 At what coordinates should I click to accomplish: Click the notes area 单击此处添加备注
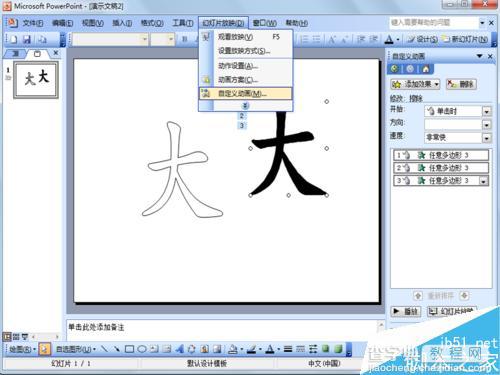[96, 327]
